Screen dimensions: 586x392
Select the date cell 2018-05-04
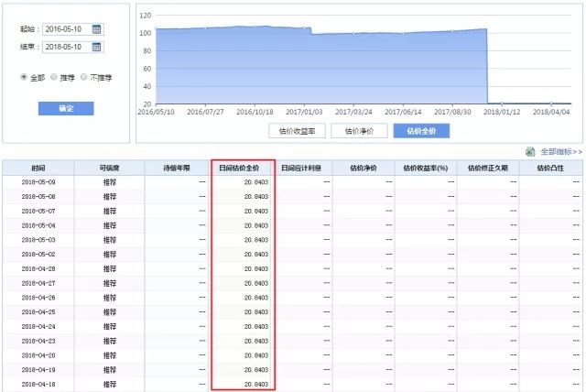tap(38, 225)
